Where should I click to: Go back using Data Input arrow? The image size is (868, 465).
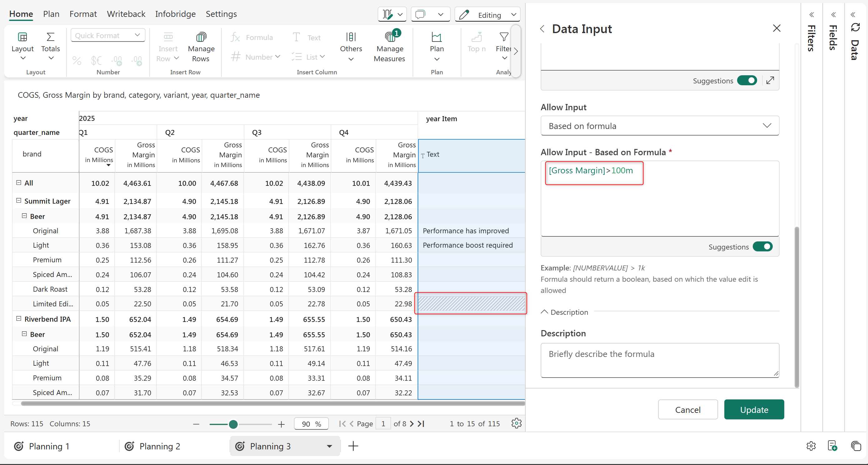542,29
